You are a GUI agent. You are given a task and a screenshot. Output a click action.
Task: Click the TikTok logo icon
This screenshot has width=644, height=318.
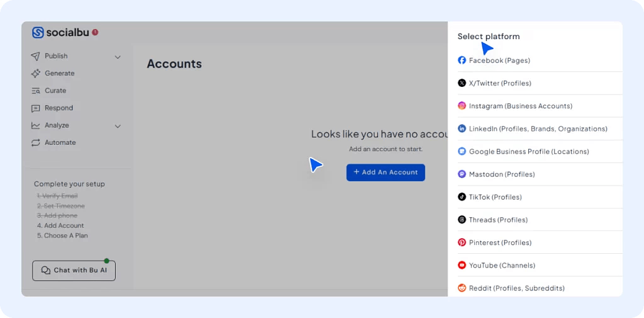point(462,197)
